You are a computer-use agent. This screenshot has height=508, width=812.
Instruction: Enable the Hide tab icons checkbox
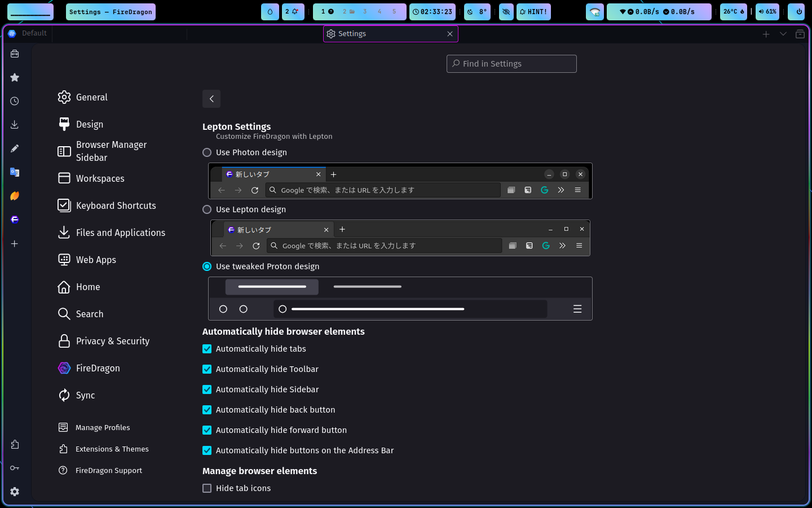(207, 488)
